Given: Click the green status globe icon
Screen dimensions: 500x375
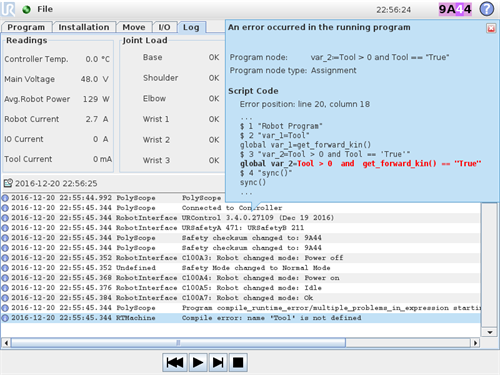Looking at the screenshot, I should point(26,9).
